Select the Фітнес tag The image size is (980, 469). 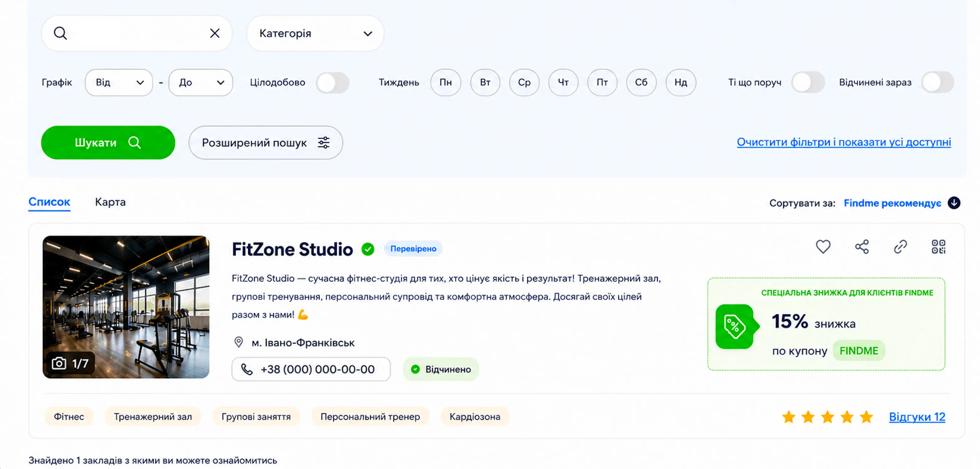coord(69,416)
